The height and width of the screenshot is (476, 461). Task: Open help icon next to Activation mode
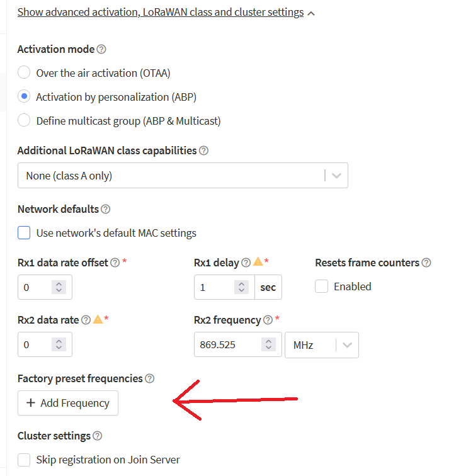click(x=101, y=49)
